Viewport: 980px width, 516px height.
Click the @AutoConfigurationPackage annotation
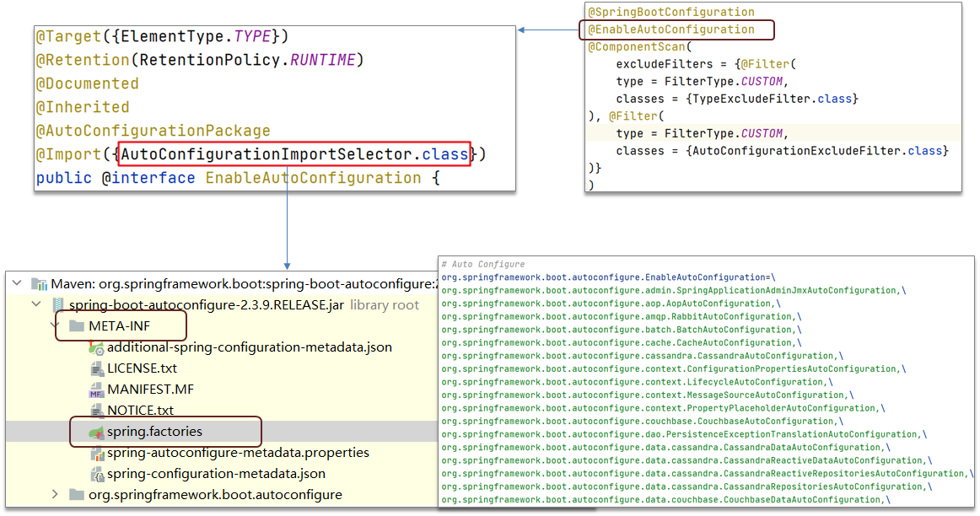(x=153, y=131)
